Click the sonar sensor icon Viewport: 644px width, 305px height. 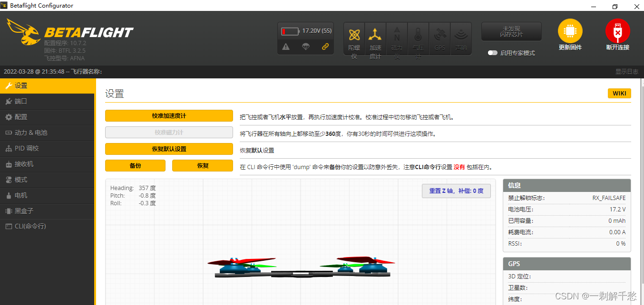click(460, 35)
